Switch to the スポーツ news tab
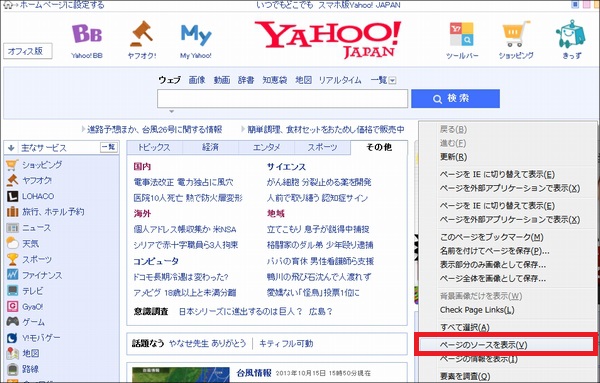 322,147
